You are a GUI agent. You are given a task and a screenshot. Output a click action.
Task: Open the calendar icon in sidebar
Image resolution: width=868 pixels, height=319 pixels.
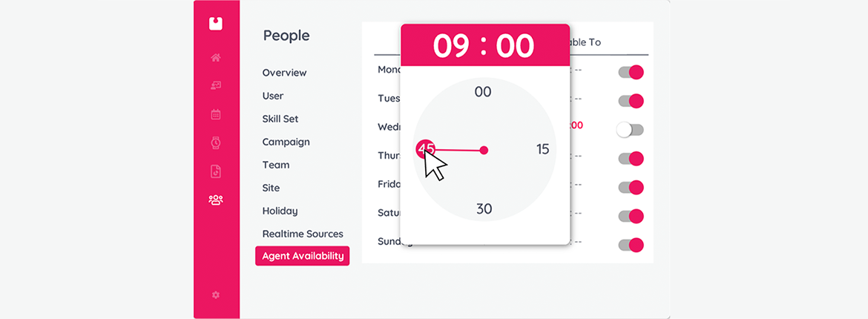pos(216,114)
